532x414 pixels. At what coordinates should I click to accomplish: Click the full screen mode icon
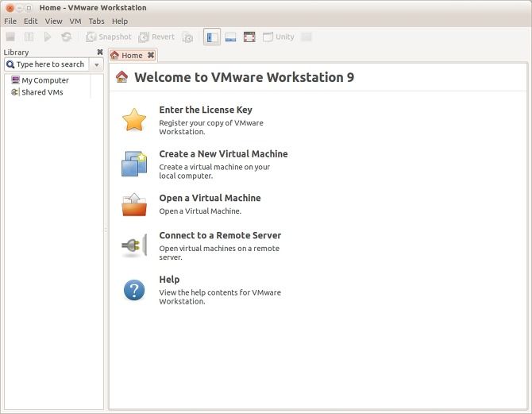point(249,37)
